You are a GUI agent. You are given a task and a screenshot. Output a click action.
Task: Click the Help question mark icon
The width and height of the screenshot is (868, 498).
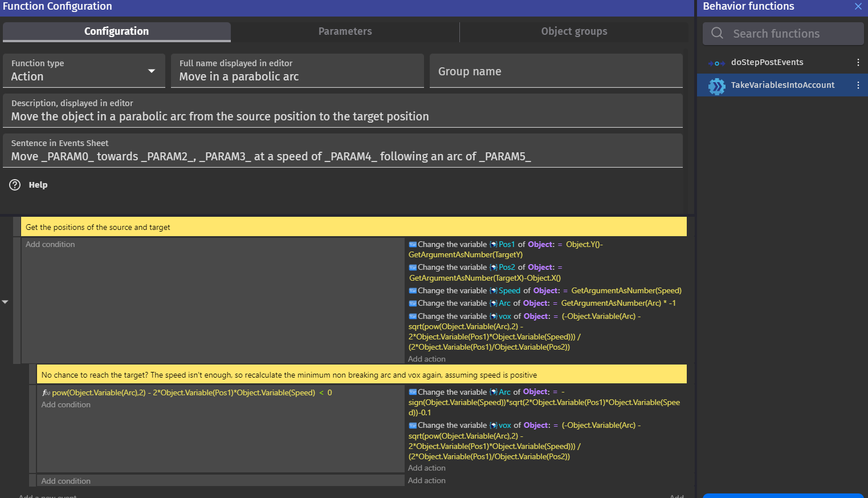pyautogui.click(x=14, y=184)
